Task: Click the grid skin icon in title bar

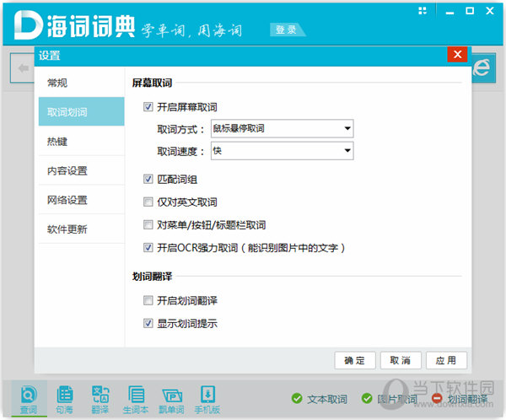Action: coord(423,11)
